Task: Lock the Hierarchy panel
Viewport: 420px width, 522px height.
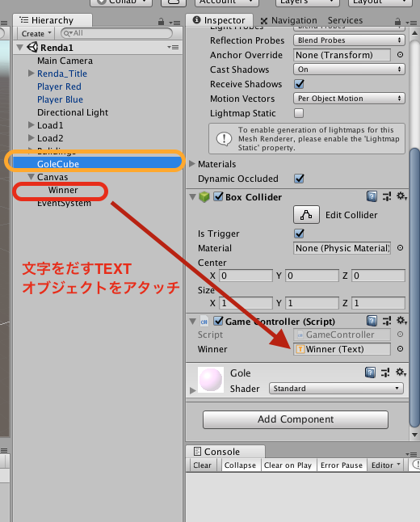Action: click(x=161, y=22)
